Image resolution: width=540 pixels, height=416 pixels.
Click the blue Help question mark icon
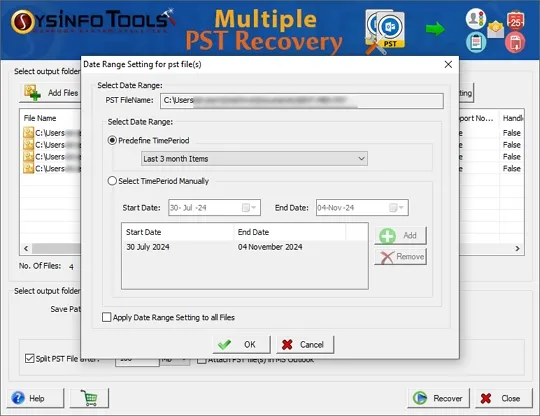coord(18,398)
